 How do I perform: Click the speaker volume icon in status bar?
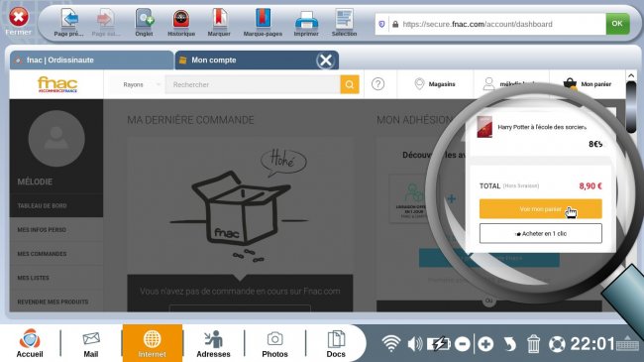tap(415, 343)
